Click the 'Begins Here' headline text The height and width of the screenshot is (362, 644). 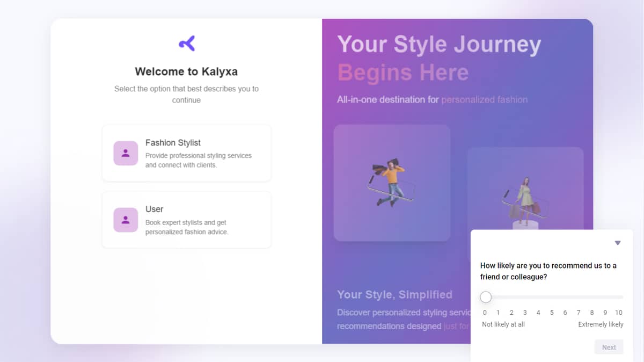[x=402, y=73]
